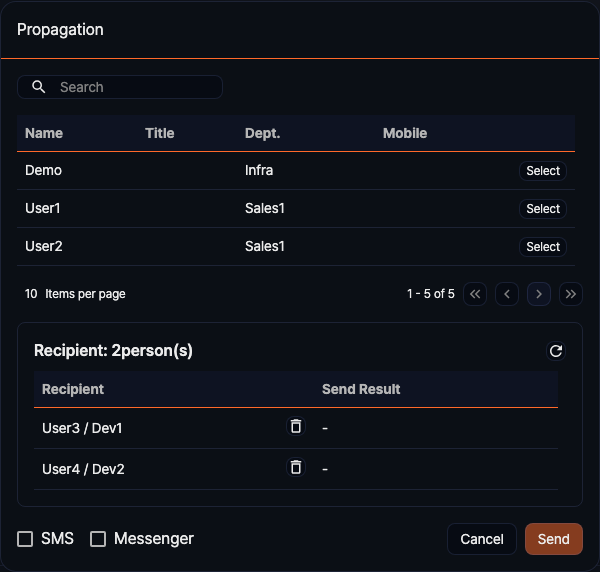Open items per page dropdown
600x572 pixels.
31,294
